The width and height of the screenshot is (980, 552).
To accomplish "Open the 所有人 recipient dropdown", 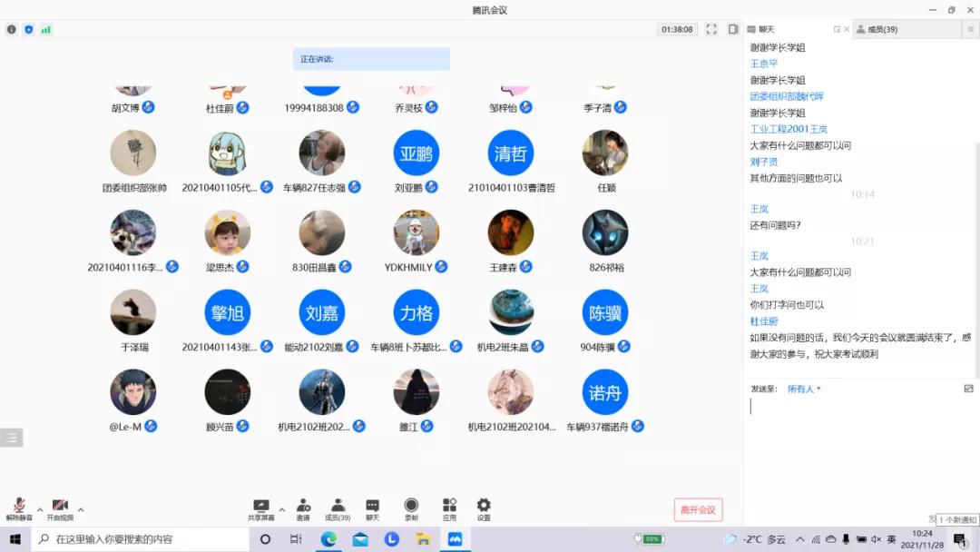I will click(x=804, y=389).
